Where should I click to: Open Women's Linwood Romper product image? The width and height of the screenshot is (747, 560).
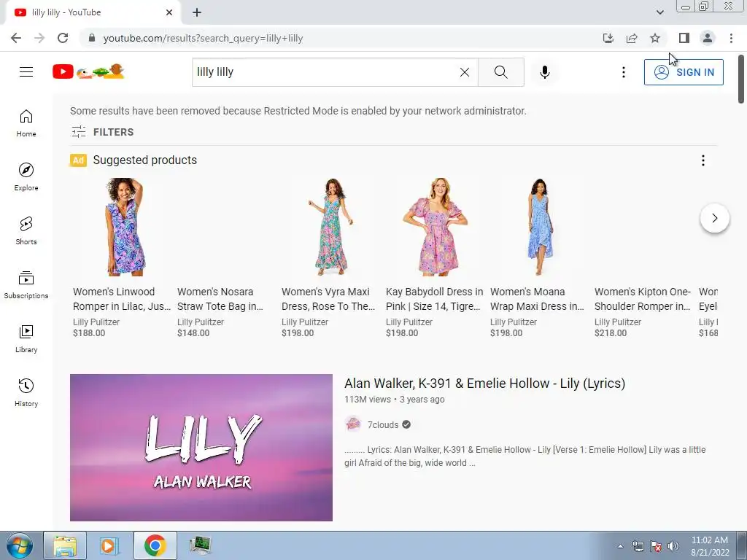tap(124, 227)
